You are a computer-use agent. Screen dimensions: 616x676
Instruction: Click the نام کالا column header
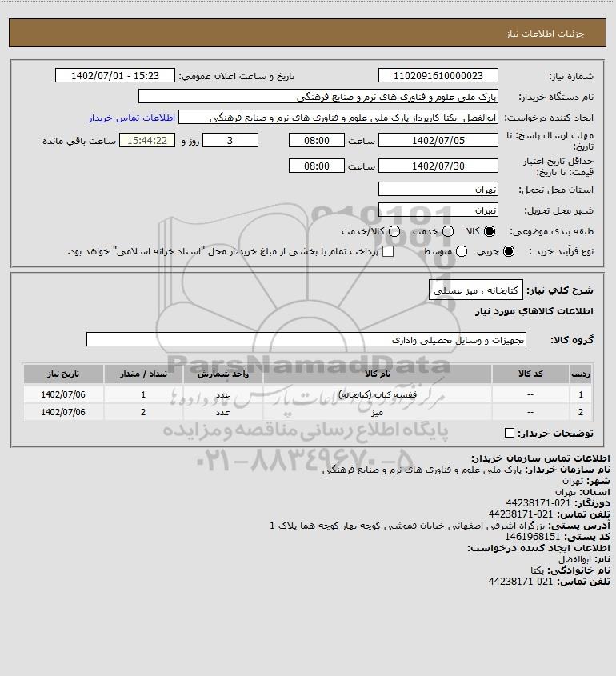[377, 374]
